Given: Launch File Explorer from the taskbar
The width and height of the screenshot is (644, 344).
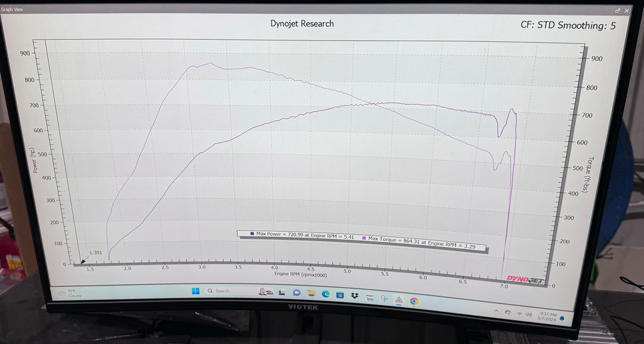Looking at the screenshot, I should pyautogui.click(x=311, y=293).
